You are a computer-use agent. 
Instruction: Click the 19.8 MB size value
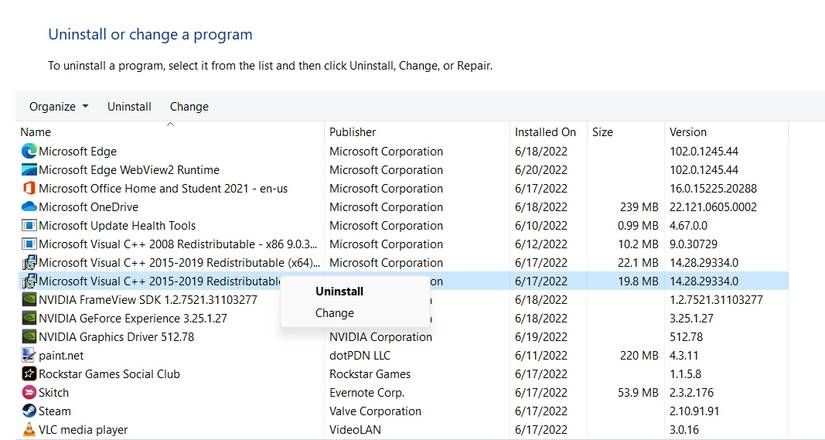pos(638,282)
